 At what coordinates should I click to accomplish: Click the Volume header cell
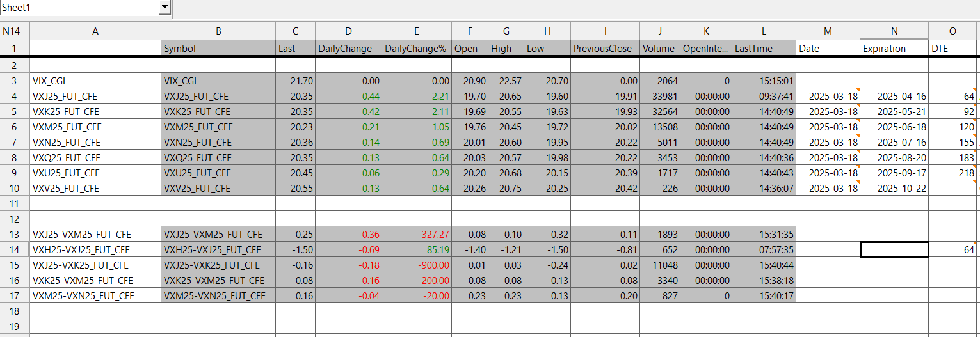(660, 48)
